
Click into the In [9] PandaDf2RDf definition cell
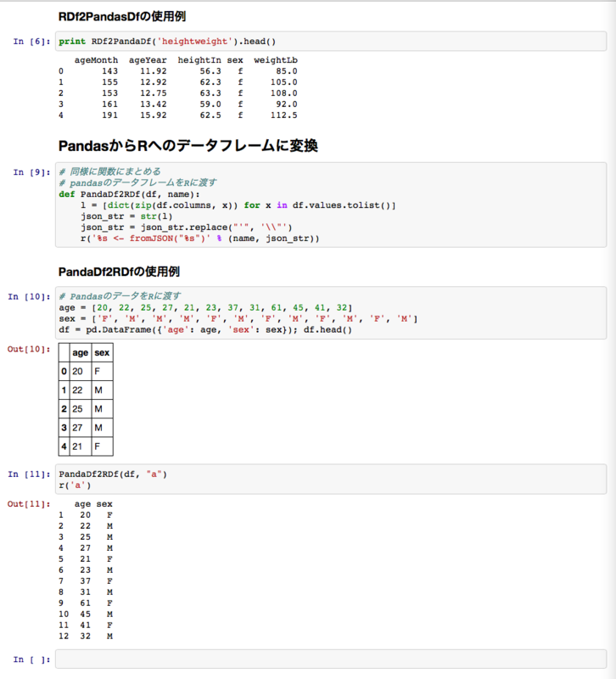(331, 205)
